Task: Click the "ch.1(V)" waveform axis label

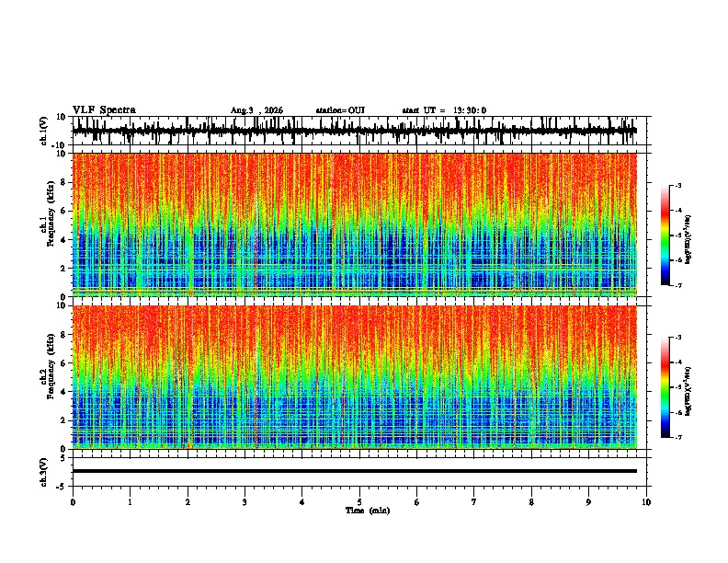Action: [x=44, y=131]
